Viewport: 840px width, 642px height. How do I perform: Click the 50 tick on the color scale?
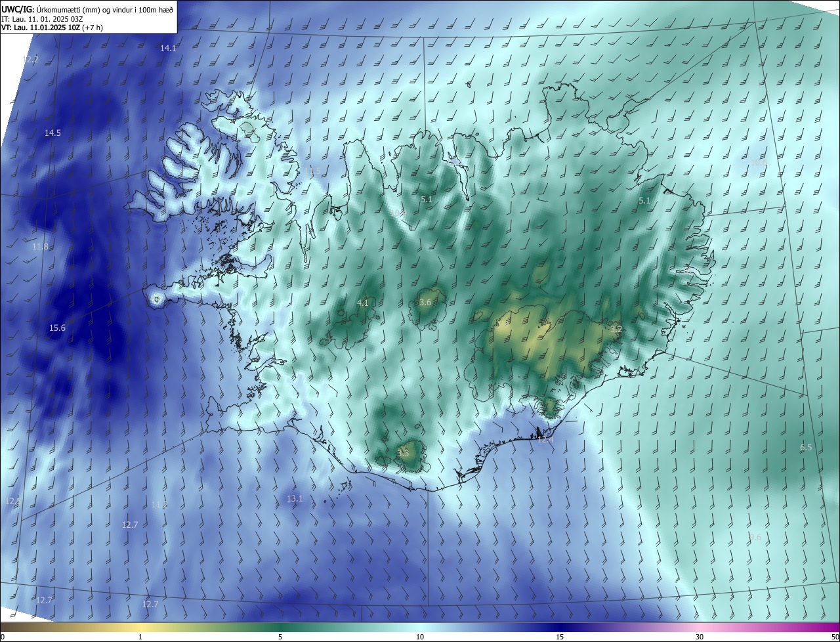[x=835, y=637]
